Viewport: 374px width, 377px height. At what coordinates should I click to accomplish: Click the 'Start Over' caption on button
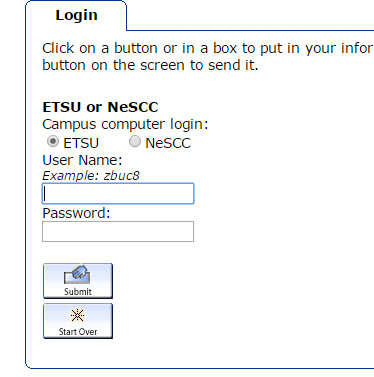(78, 332)
